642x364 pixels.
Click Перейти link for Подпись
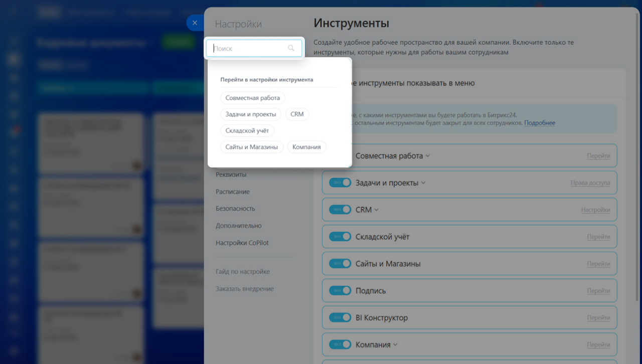coord(599,291)
